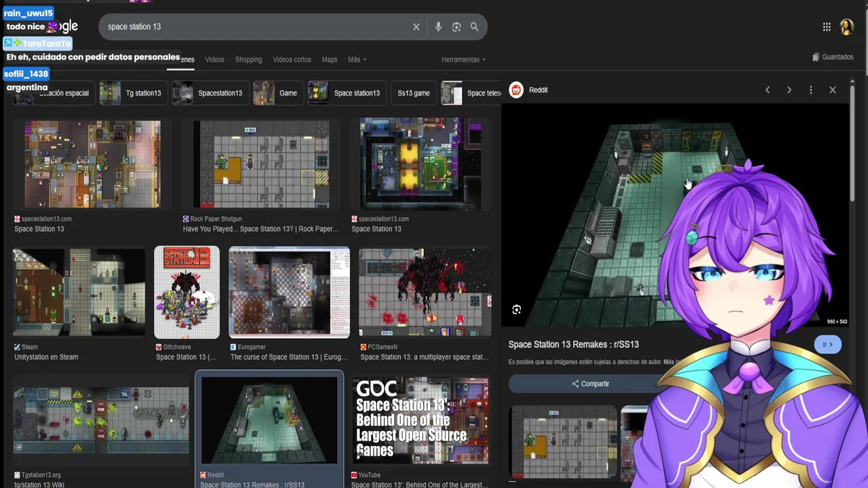Open related image below Compartir button
The image size is (868, 488).
coord(563,442)
